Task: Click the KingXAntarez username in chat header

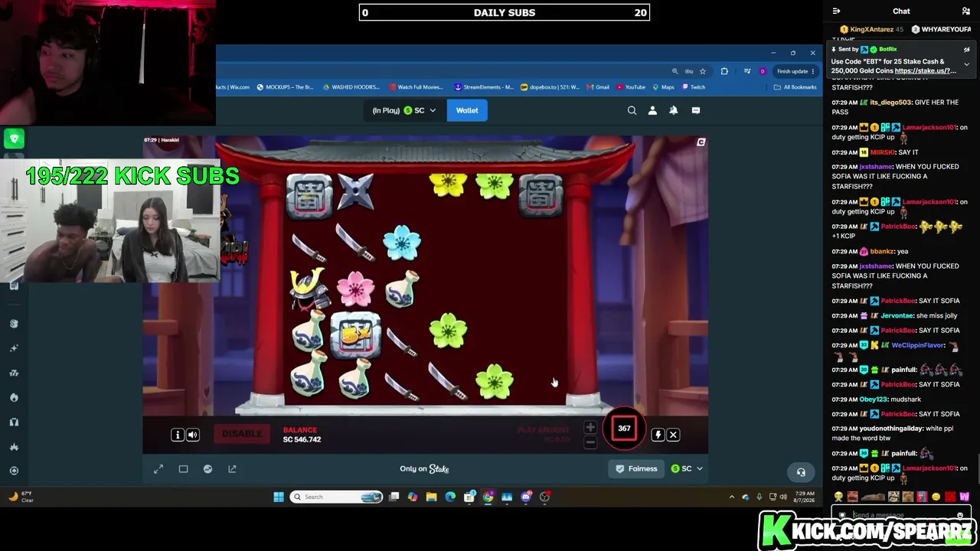Action: click(871, 29)
